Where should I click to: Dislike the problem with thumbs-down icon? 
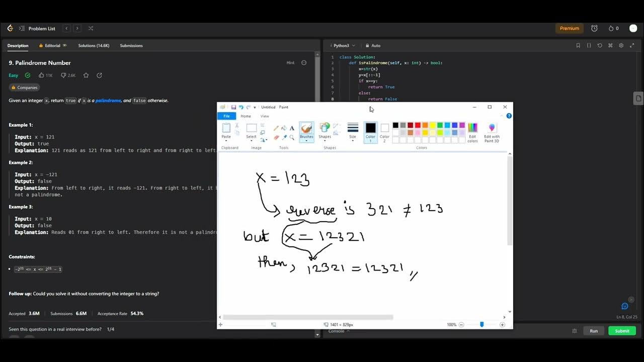(x=63, y=75)
